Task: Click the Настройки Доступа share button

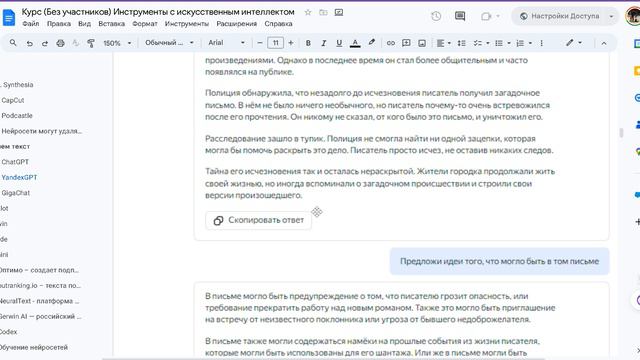Action: click(559, 16)
